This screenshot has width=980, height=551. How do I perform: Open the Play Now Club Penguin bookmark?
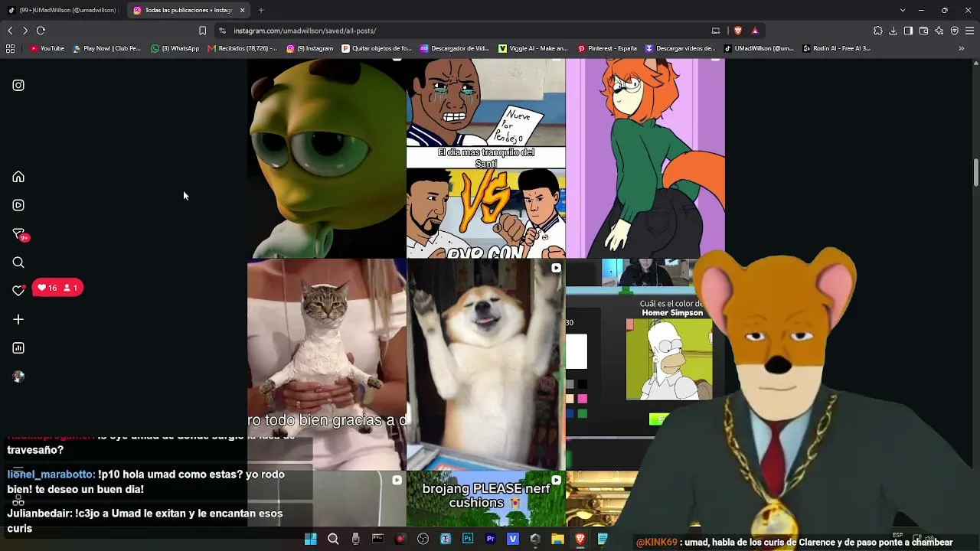(x=107, y=48)
